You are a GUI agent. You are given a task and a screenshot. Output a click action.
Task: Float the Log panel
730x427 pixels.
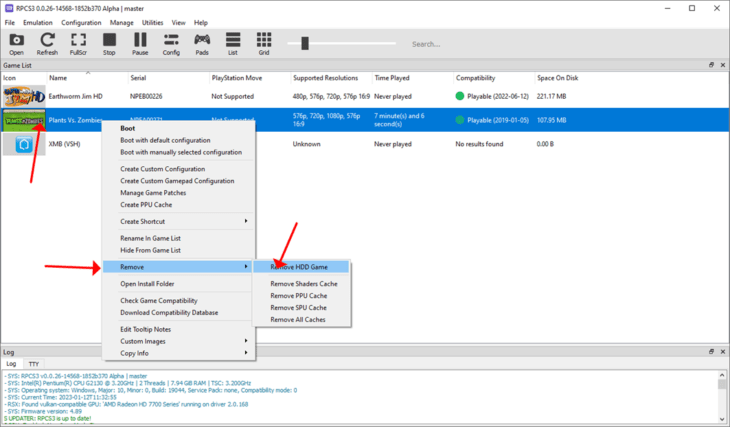(711, 352)
